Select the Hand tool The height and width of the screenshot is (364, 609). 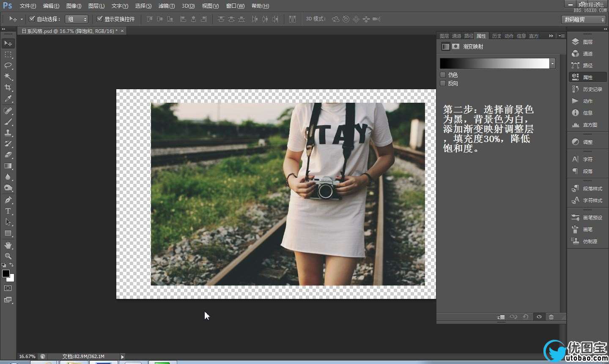[x=8, y=245]
